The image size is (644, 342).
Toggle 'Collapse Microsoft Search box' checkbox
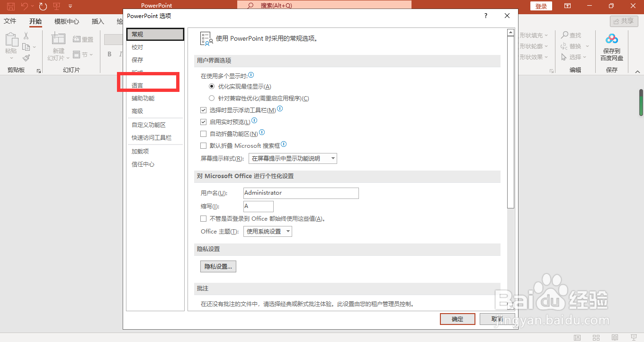click(x=204, y=146)
